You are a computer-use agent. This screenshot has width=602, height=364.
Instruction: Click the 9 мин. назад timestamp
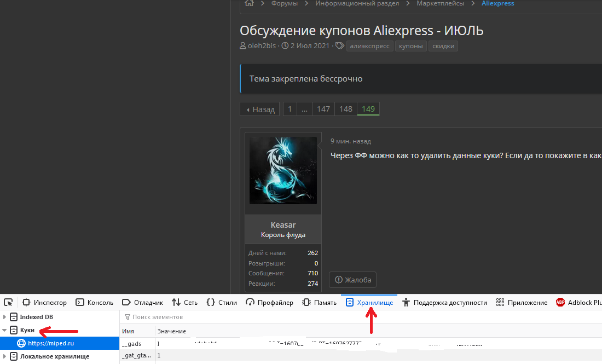[350, 141]
